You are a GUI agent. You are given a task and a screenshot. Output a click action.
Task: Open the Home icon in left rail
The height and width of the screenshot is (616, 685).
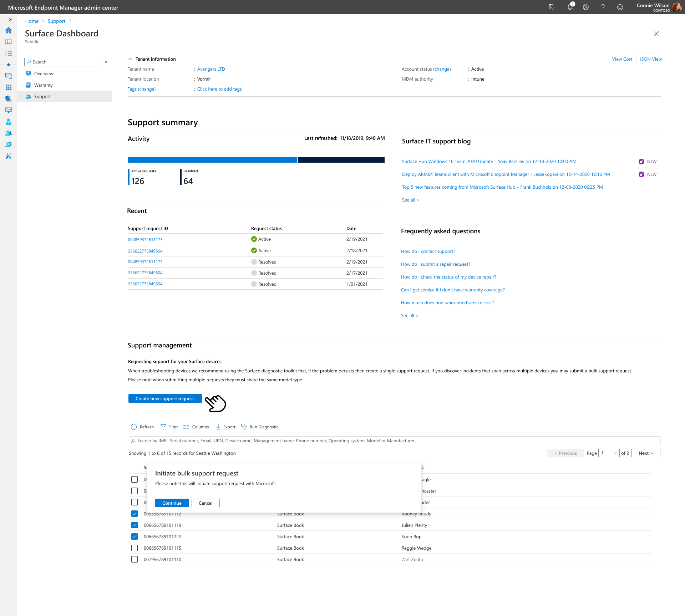[9, 30]
